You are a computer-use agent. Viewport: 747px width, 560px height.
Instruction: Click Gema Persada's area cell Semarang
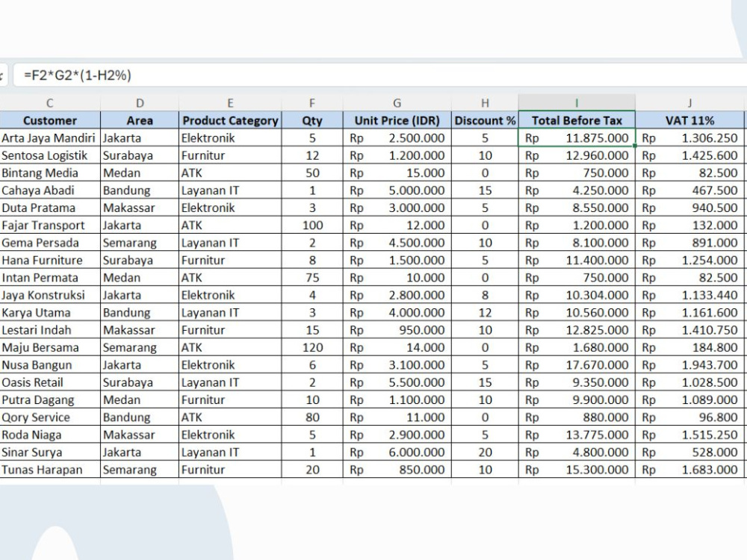tap(140, 243)
